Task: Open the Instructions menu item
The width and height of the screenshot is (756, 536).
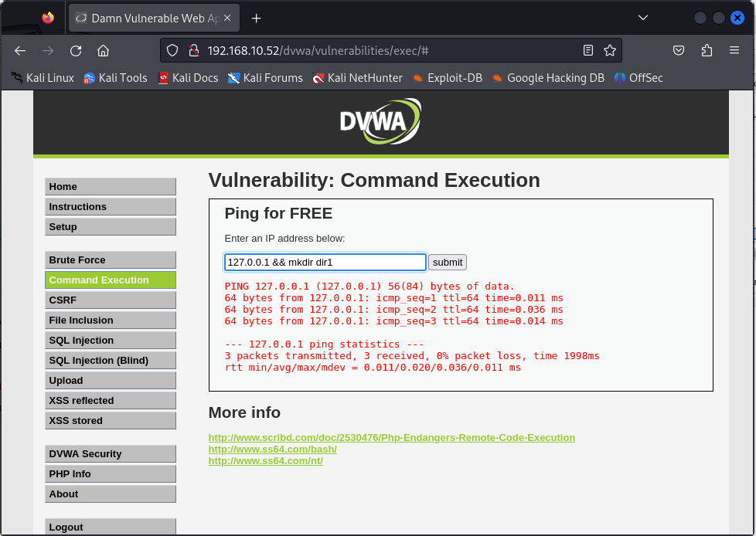Action: [111, 206]
